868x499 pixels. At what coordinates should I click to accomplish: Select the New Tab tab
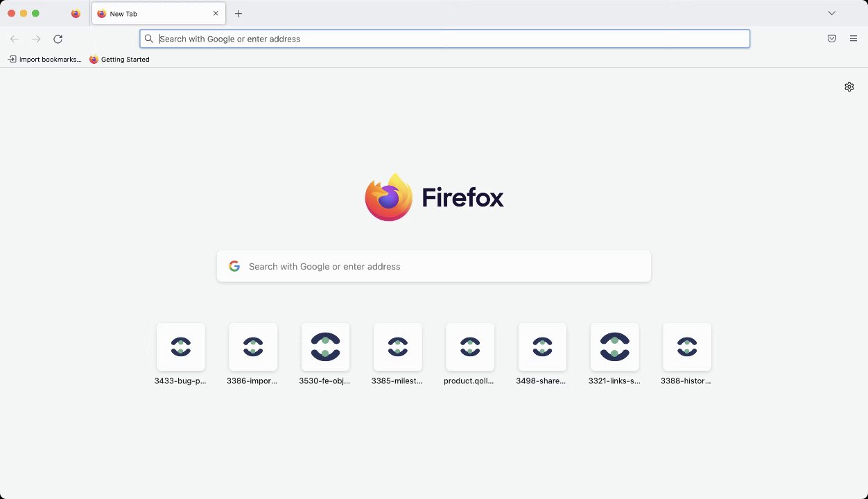(x=159, y=14)
